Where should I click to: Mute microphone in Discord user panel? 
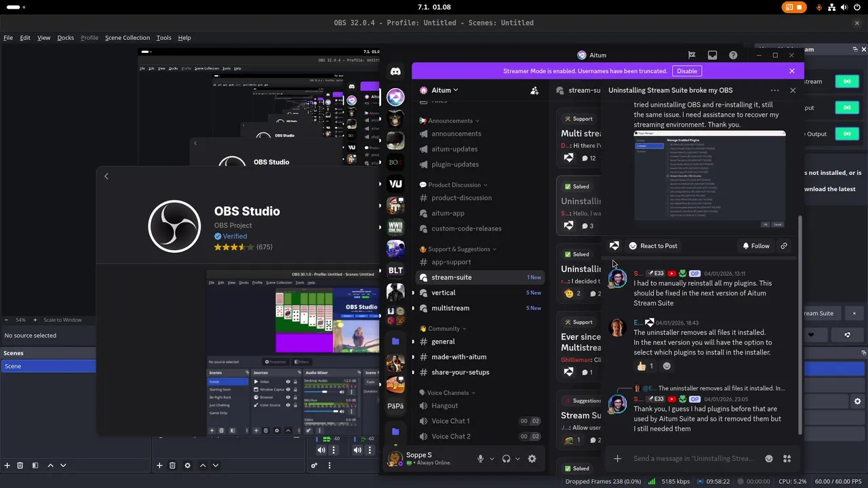pos(480,459)
